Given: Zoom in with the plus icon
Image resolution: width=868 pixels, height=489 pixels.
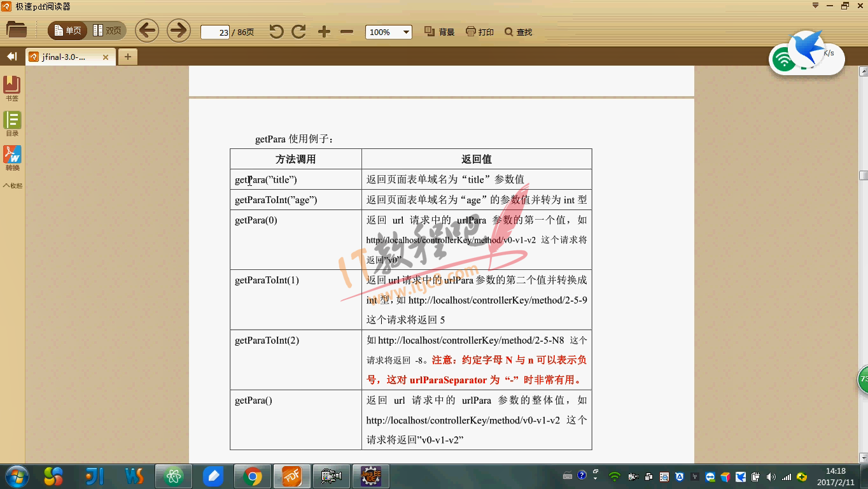Looking at the screenshot, I should (x=324, y=32).
